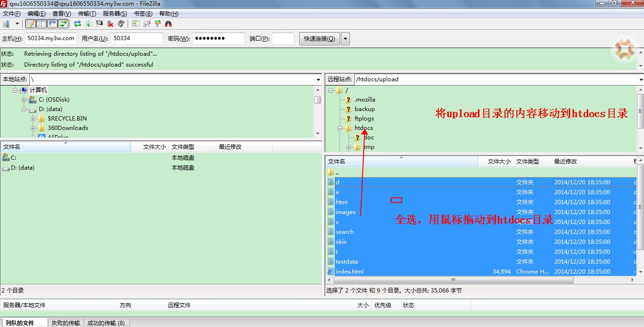Click the refresh file lists icon
The height and width of the screenshot is (327, 644).
click(x=78, y=24)
